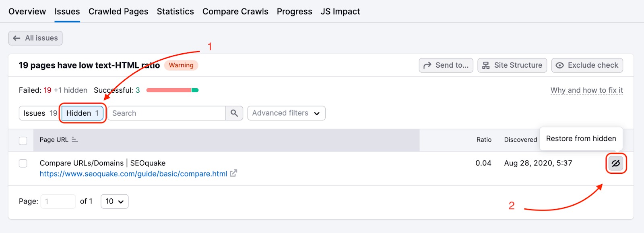Click the Page URL sort icon
Image resolution: width=644 pixels, height=233 pixels.
pyautogui.click(x=75, y=139)
